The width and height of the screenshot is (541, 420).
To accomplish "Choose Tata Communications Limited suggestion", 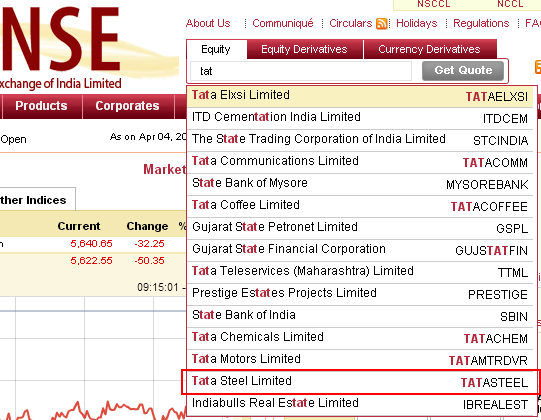I will click(x=360, y=162).
